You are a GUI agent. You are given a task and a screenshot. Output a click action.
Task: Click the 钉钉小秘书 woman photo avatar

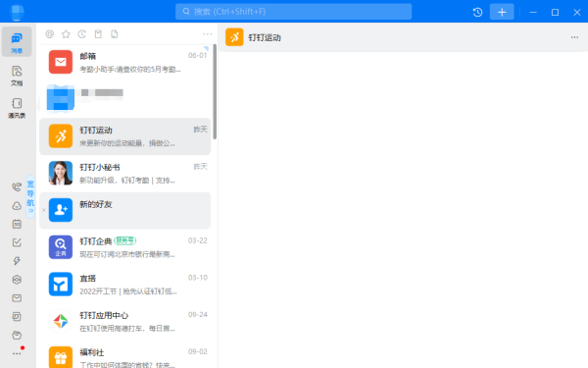click(61, 173)
